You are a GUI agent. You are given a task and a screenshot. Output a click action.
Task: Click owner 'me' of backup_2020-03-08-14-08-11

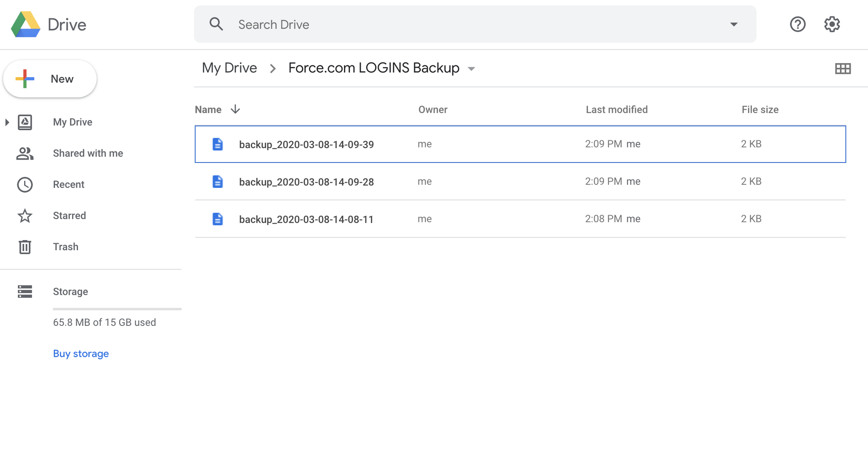tap(425, 219)
